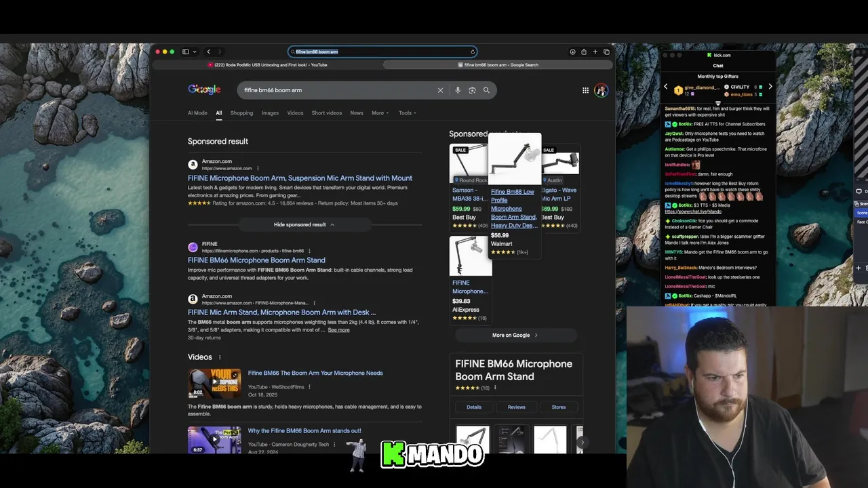Open Google account avatar

pos(601,90)
